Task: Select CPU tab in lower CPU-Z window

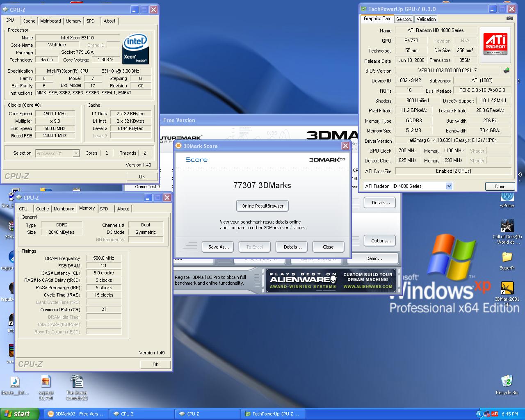Action: [23, 209]
